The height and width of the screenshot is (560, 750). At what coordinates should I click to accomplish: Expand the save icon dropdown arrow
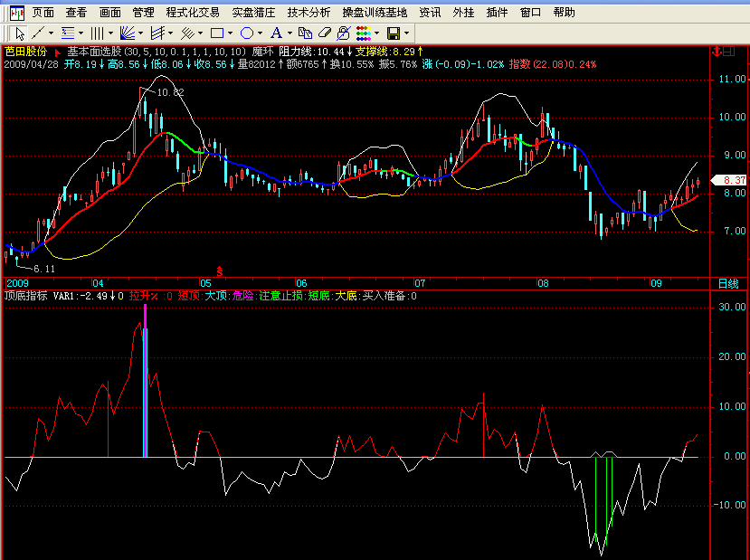click(x=406, y=33)
